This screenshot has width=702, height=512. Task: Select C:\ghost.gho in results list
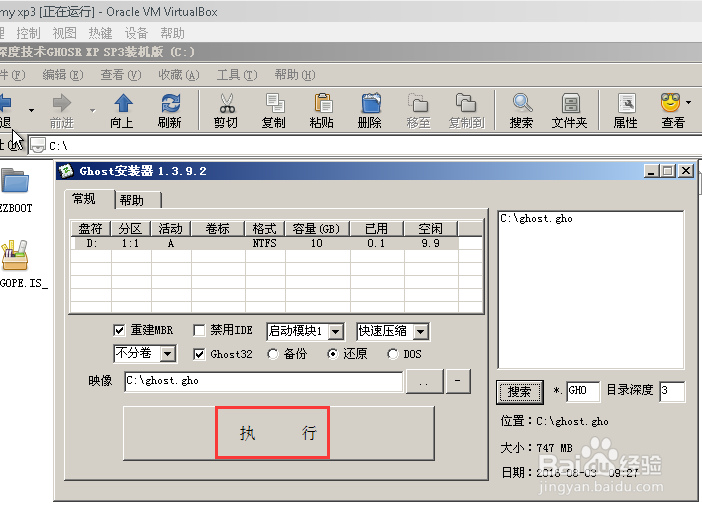pos(536,218)
